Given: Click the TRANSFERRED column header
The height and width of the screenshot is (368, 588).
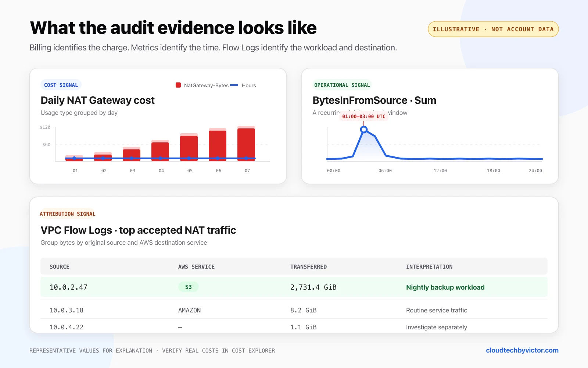Looking at the screenshot, I should [308, 267].
